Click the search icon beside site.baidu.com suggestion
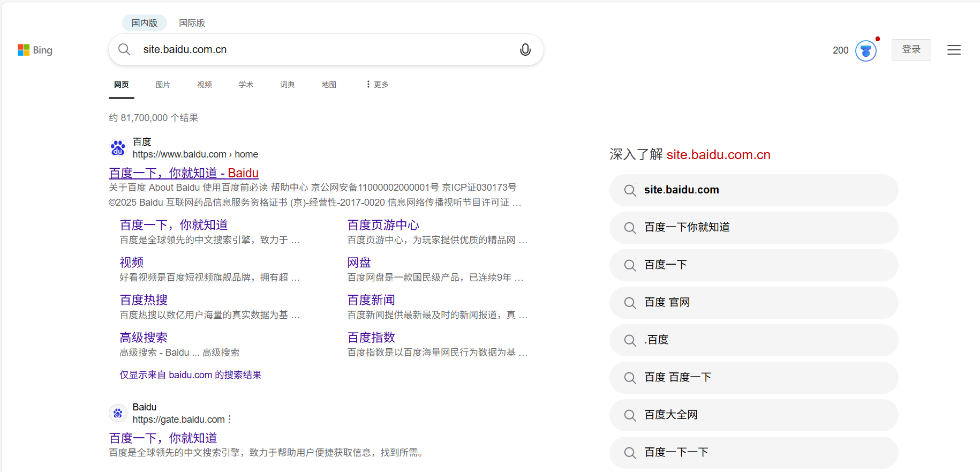The image size is (980, 472). [x=630, y=190]
